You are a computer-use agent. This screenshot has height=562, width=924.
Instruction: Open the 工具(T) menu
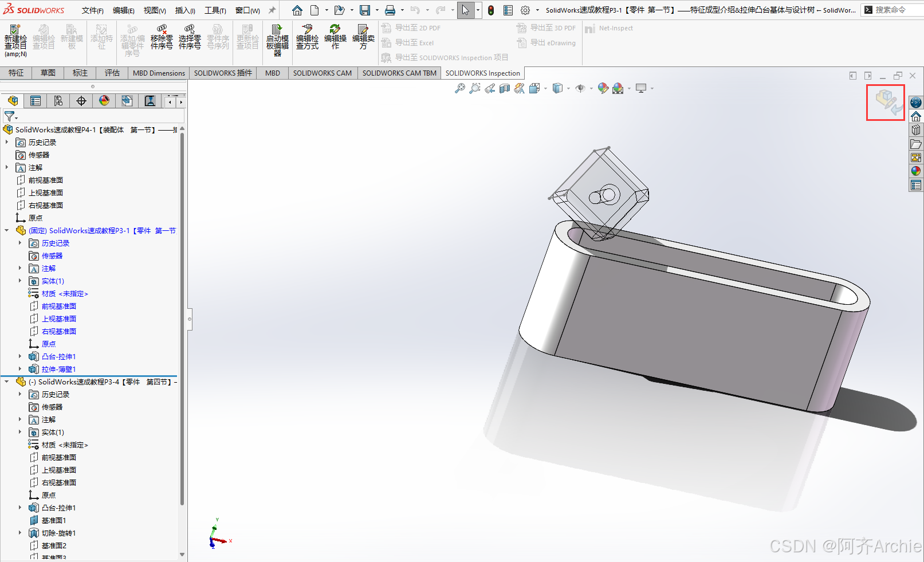(215, 10)
